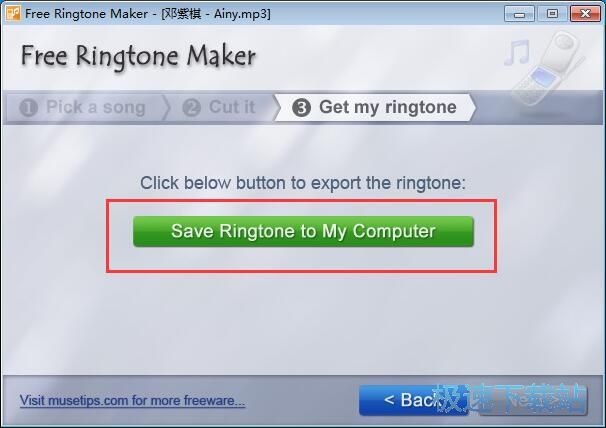Close the Free Ringtone Maker window
Viewport: 606px width, 428px height.
point(585,14)
